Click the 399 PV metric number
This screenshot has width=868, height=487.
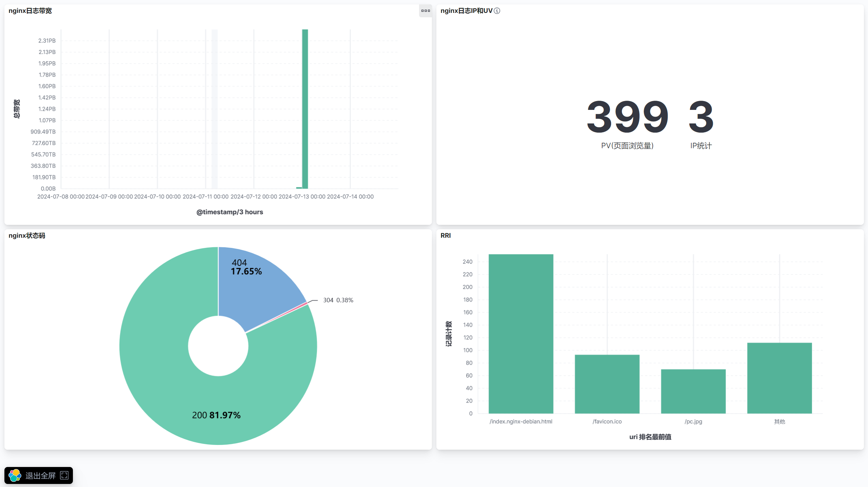tap(627, 117)
